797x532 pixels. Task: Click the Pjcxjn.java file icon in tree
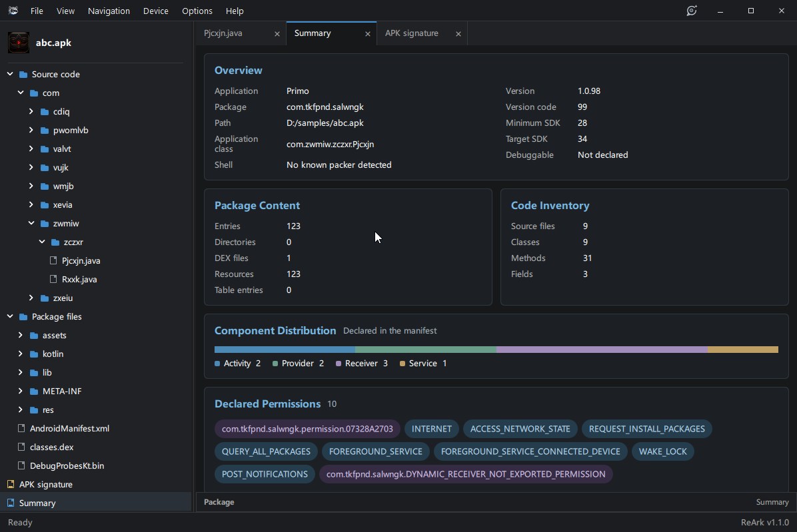(53, 260)
